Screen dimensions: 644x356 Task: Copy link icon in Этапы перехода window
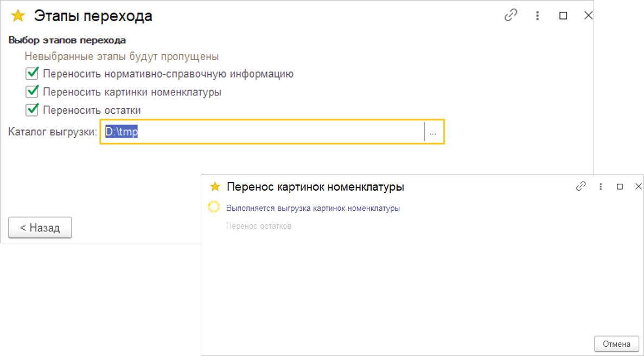511,16
